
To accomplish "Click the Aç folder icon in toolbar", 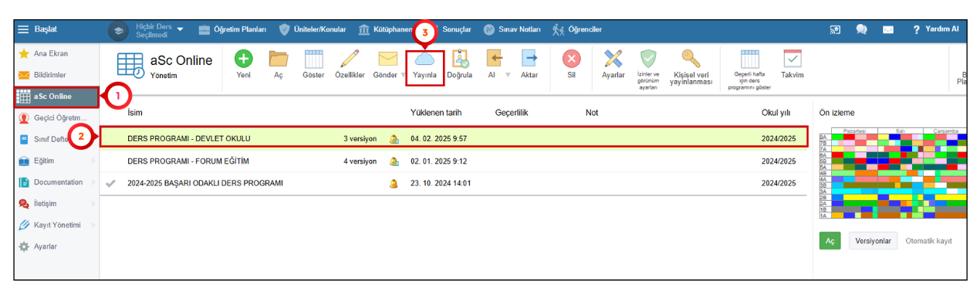I will (279, 59).
